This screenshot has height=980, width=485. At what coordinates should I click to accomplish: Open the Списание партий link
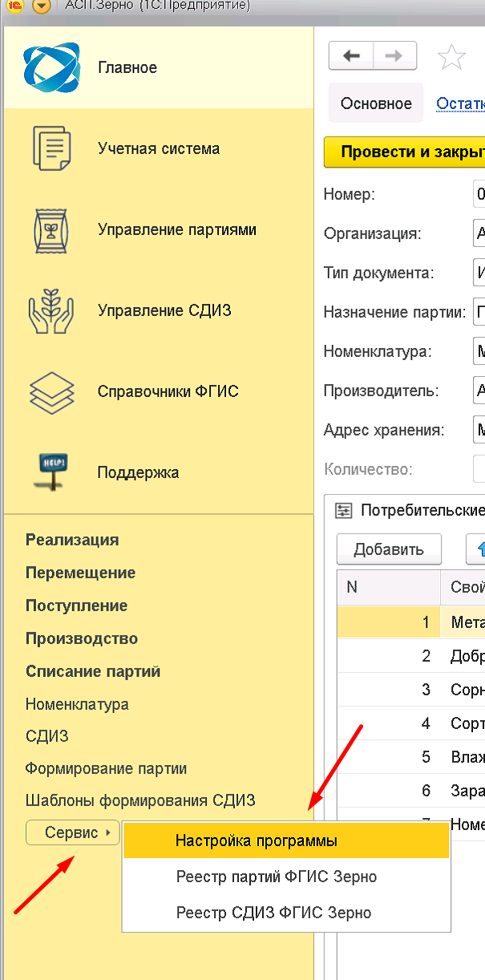click(93, 671)
